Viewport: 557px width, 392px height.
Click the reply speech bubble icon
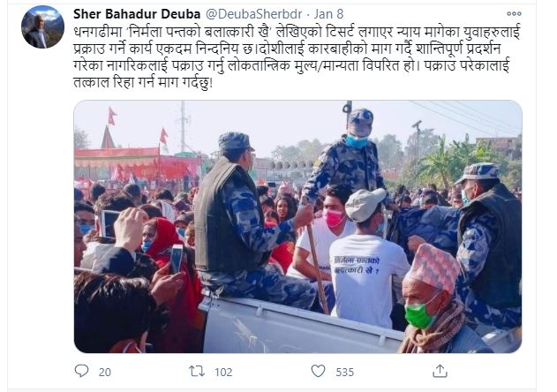(81, 372)
